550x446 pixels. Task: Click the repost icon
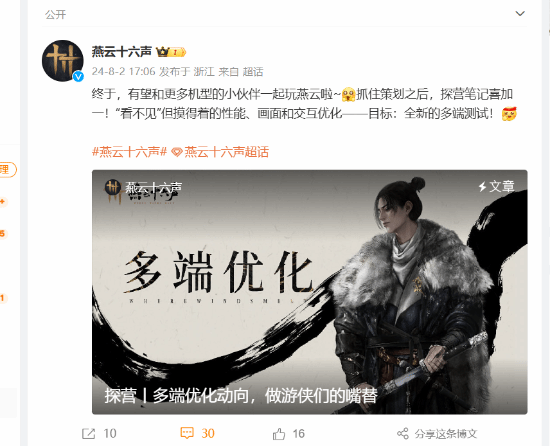point(88,434)
